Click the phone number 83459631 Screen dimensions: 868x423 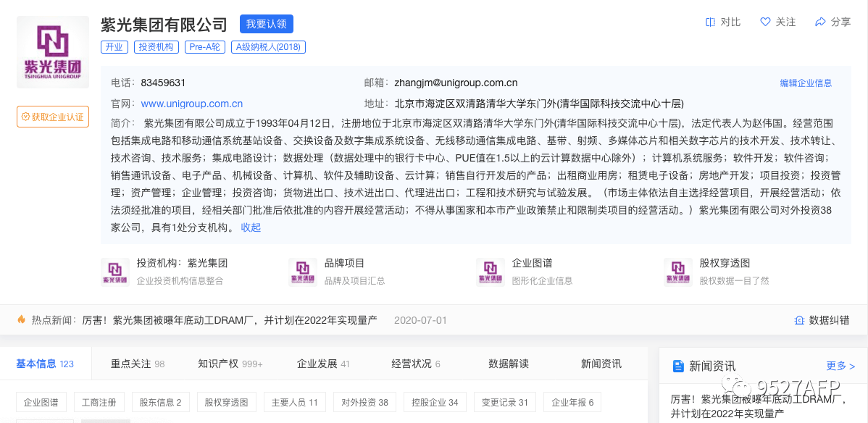[163, 83]
